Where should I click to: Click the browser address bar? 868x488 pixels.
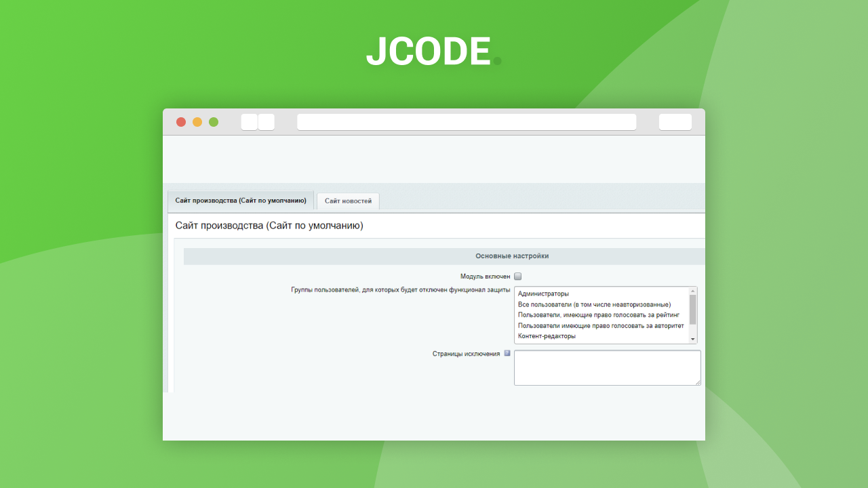pos(467,122)
